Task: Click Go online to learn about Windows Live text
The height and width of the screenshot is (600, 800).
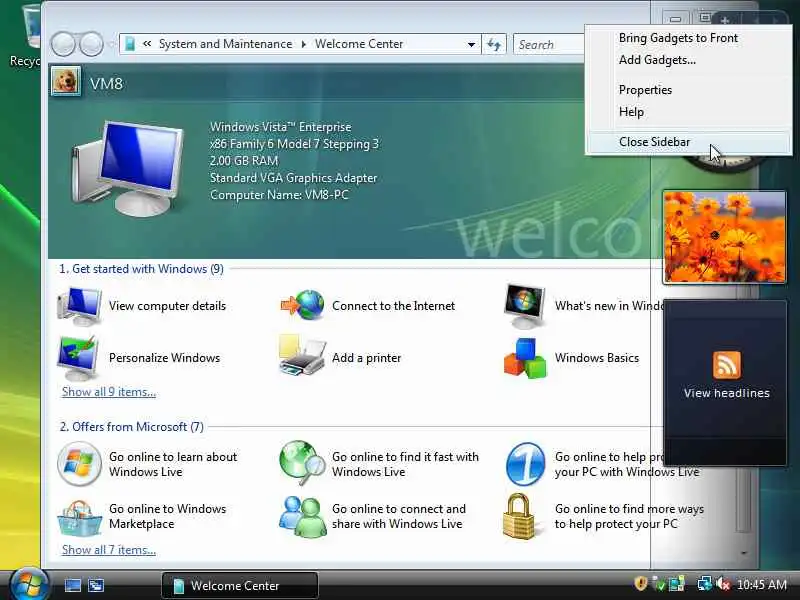Action: coord(173,464)
